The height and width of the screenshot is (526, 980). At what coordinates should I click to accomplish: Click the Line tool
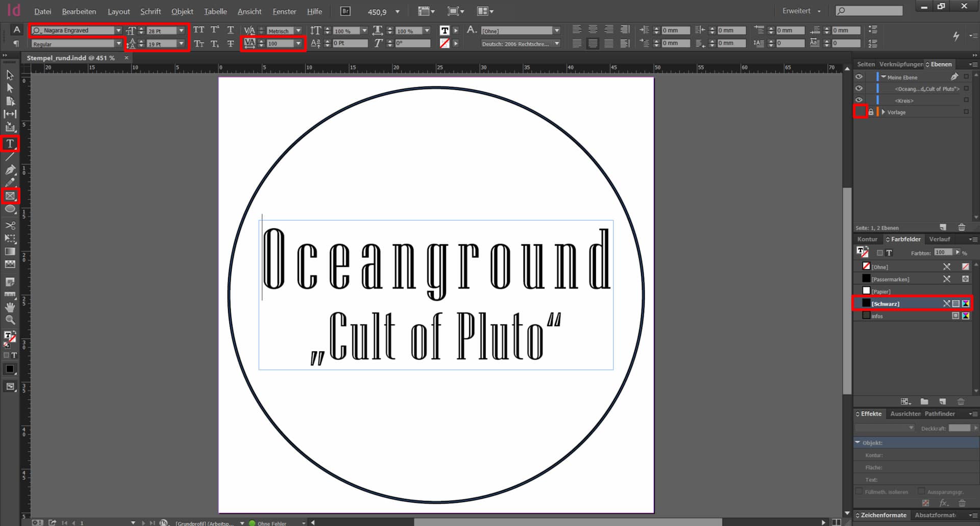pos(10,157)
